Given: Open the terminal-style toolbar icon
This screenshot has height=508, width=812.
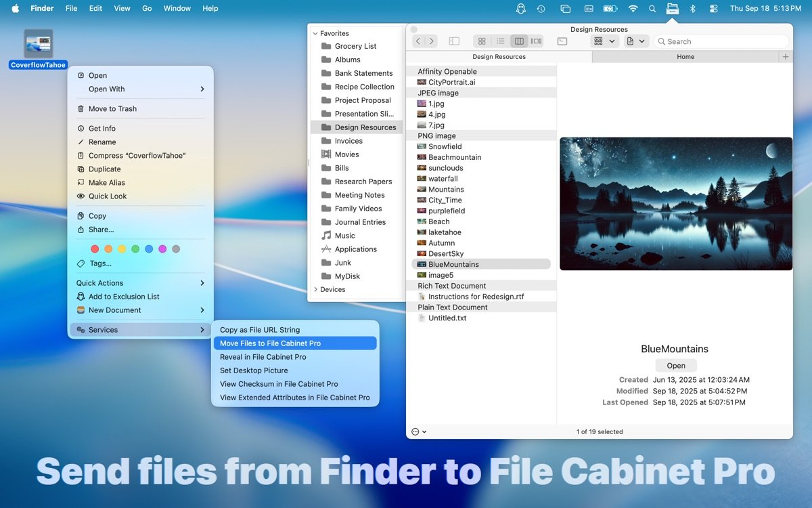Looking at the screenshot, I should point(562,41).
